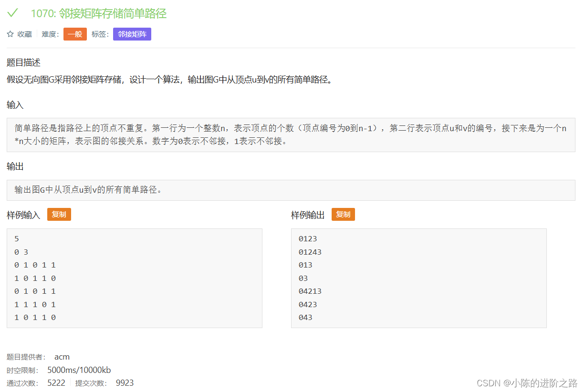
Task: Click the star favorite icon
Action: pos(10,34)
